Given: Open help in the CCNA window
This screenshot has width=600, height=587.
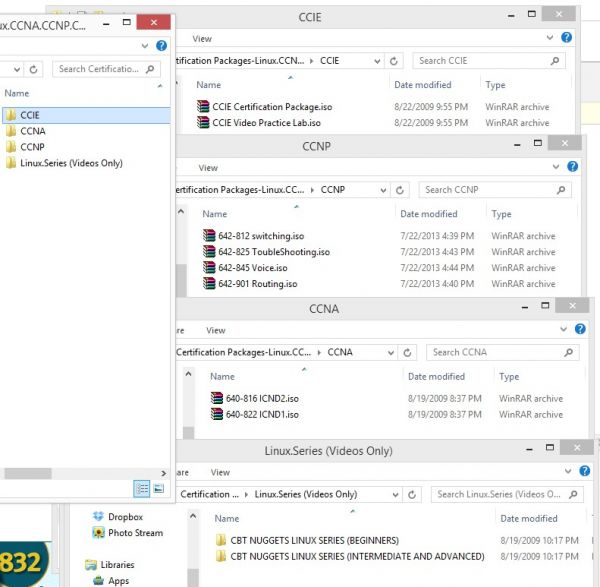Looking at the screenshot, I should (580, 329).
